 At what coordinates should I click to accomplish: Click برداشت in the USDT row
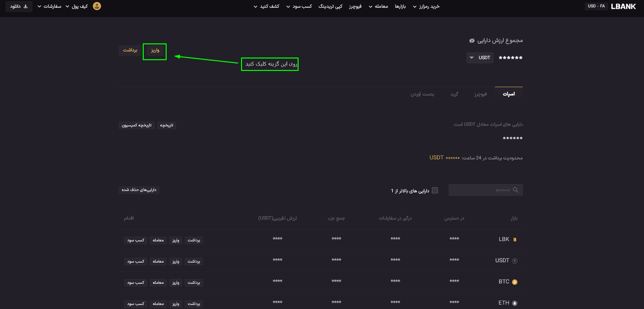[194, 262]
